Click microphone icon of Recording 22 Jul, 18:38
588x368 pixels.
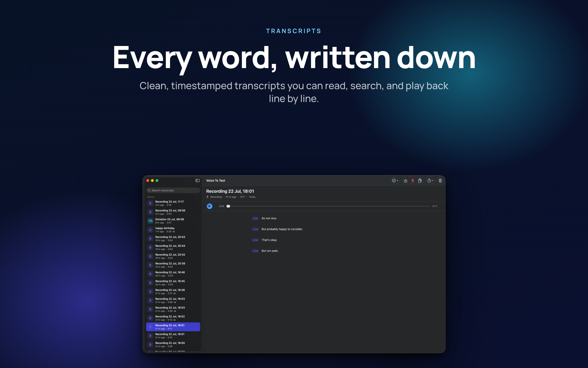150,292
